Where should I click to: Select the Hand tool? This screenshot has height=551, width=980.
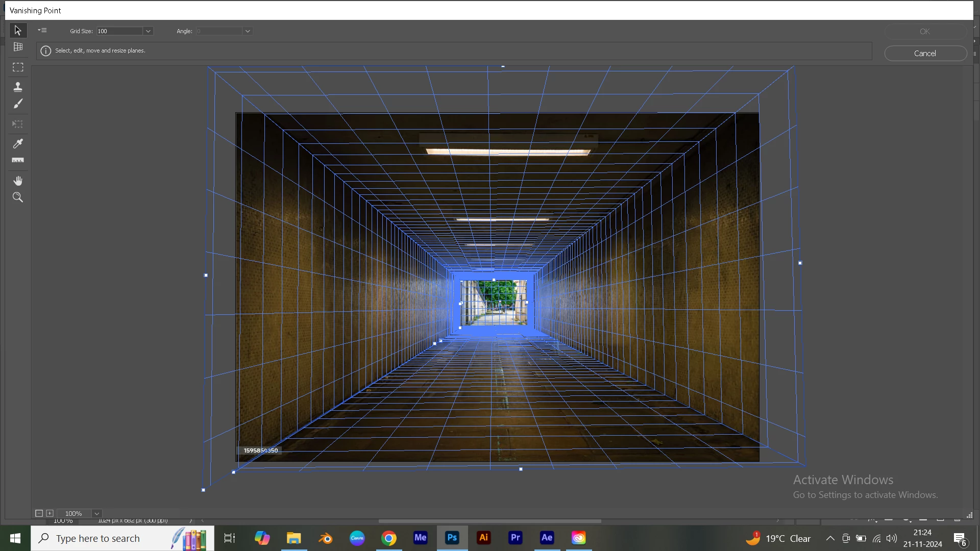[x=18, y=181]
